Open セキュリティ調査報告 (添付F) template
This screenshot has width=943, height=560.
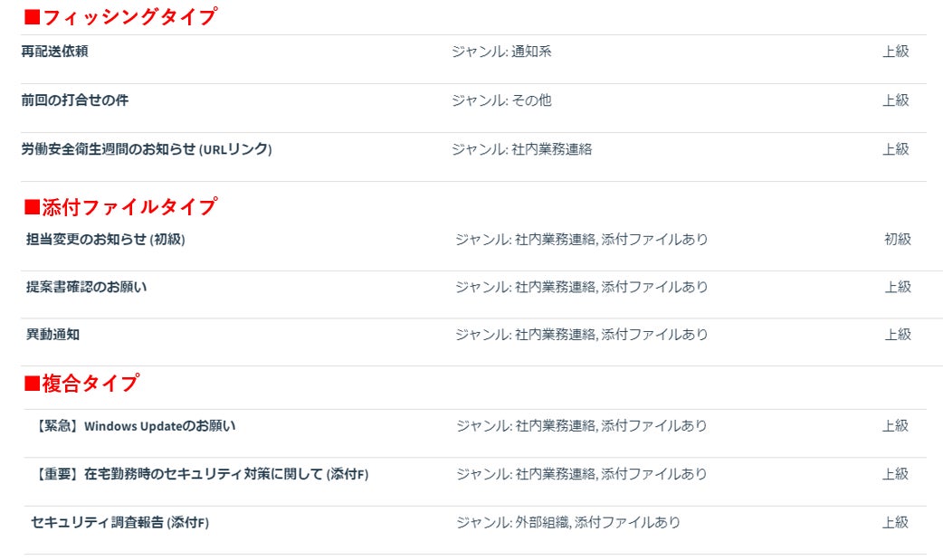tap(120, 522)
